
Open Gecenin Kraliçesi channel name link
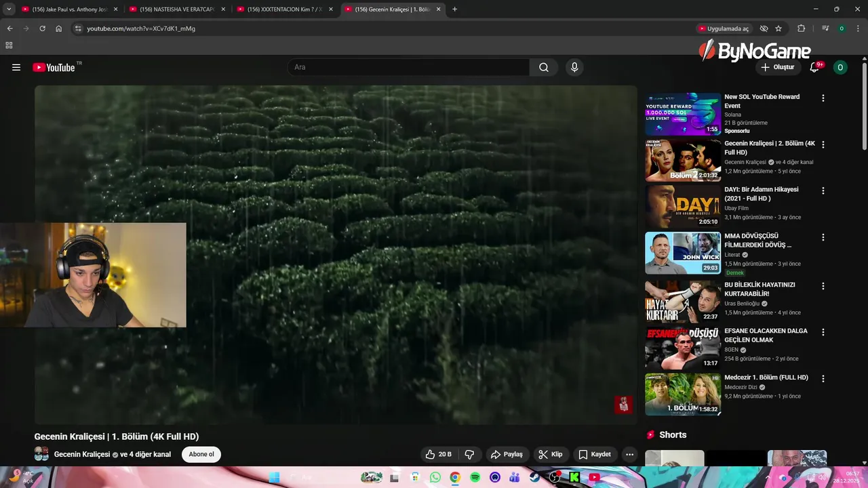[82, 454]
